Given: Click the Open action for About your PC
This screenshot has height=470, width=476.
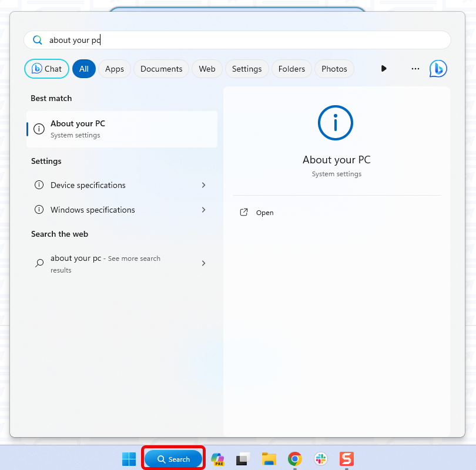Looking at the screenshot, I should [x=264, y=213].
